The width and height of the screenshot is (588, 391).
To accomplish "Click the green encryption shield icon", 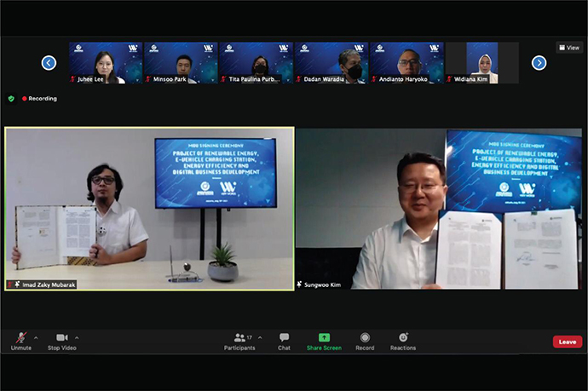I will (11, 99).
